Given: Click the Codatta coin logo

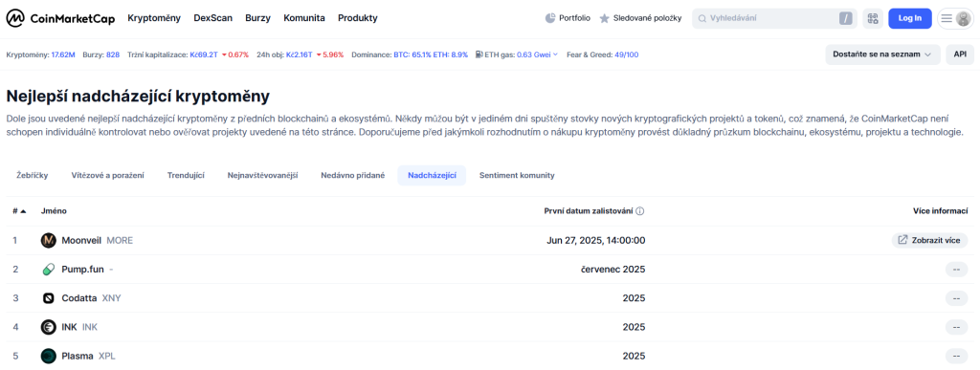Looking at the screenshot, I should (x=49, y=298).
